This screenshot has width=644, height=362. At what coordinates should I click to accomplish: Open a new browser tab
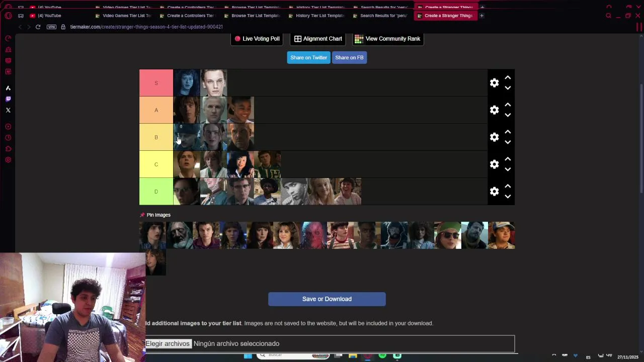pos(481,16)
